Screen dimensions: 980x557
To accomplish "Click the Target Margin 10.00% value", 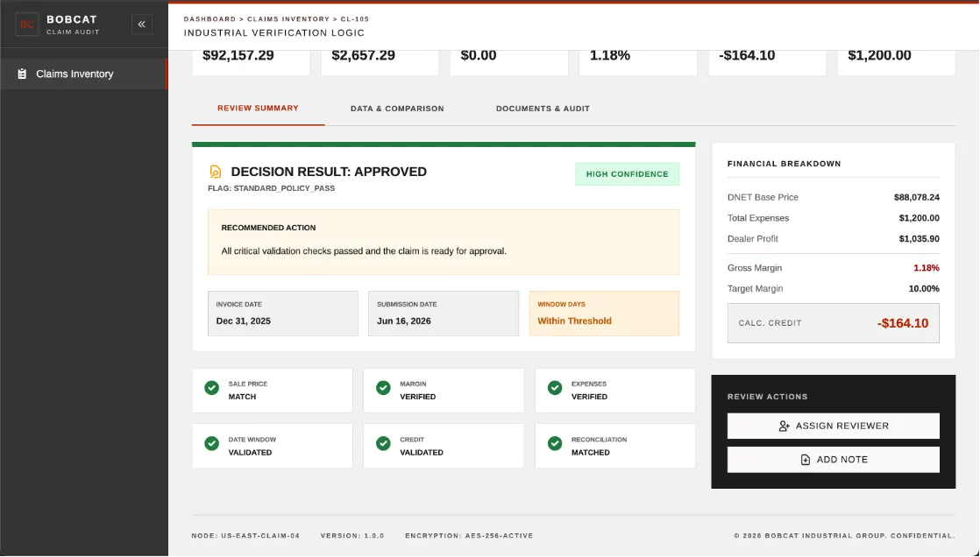I will coord(924,288).
